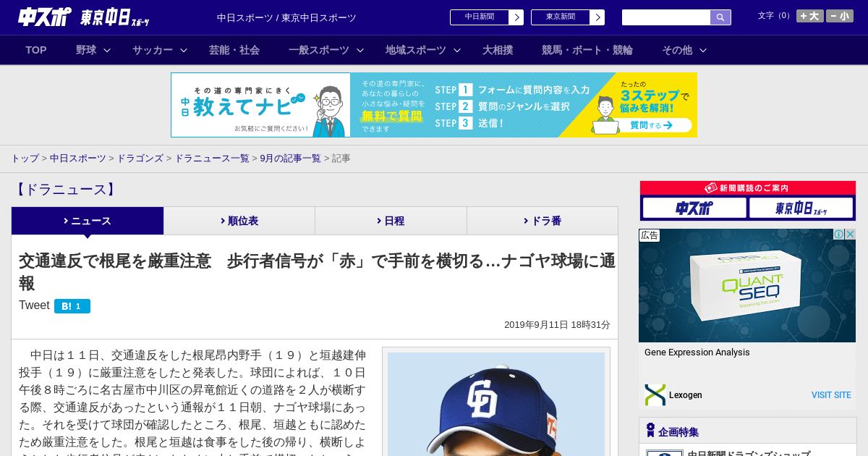This screenshot has width=868, height=456.
Task: Click the 東京中日スポーツ logo in header
Action: click(x=115, y=17)
